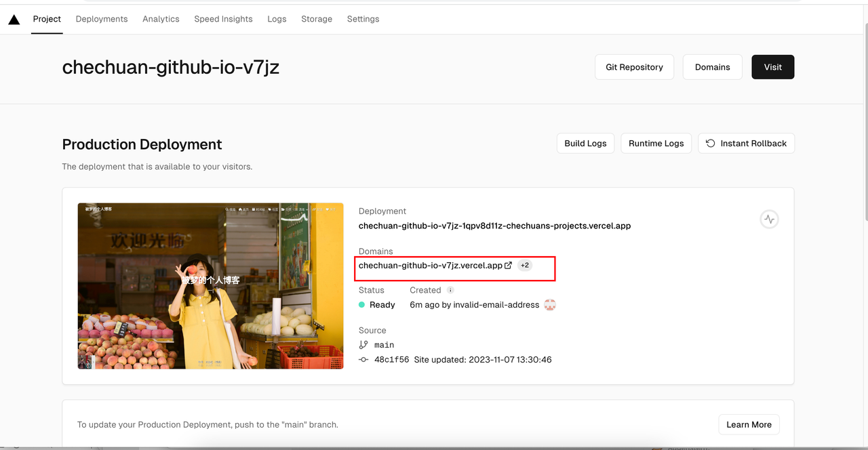Click the black Visit button
The height and width of the screenshot is (450, 868).
(x=773, y=67)
